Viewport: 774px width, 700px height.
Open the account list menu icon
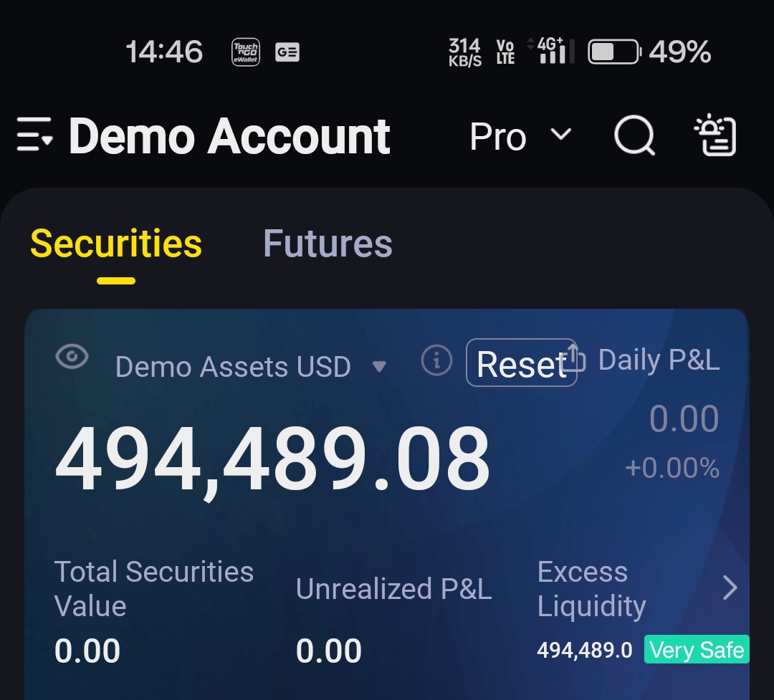pos(34,134)
